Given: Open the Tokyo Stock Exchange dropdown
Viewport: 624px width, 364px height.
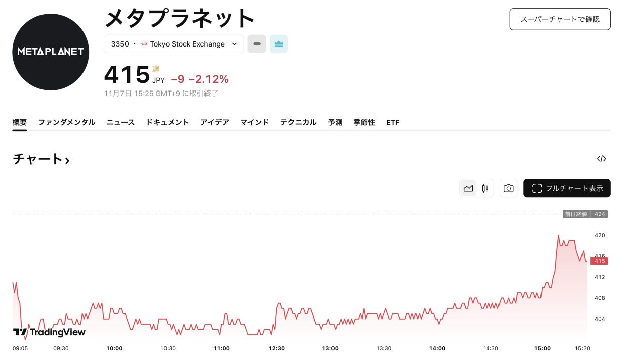Looking at the screenshot, I should coord(174,44).
